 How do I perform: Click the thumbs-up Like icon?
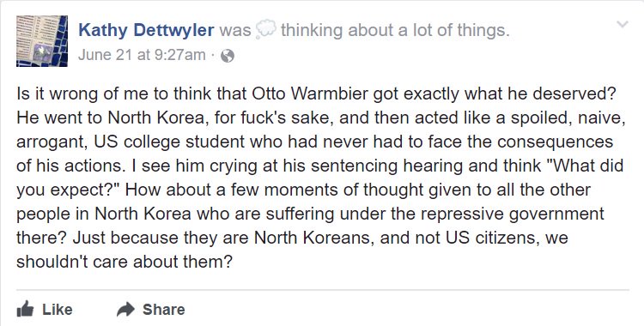[x=25, y=309]
